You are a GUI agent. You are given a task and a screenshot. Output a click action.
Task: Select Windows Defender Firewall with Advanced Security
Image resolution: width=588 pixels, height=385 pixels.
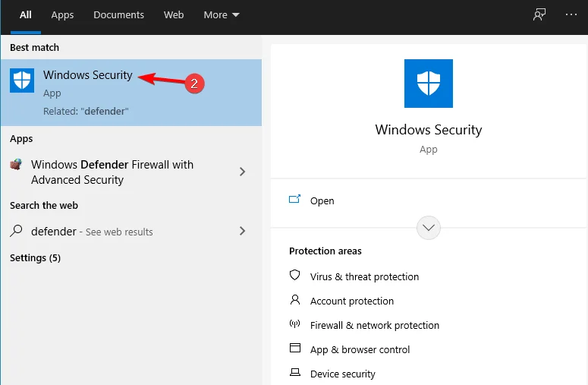(112, 172)
